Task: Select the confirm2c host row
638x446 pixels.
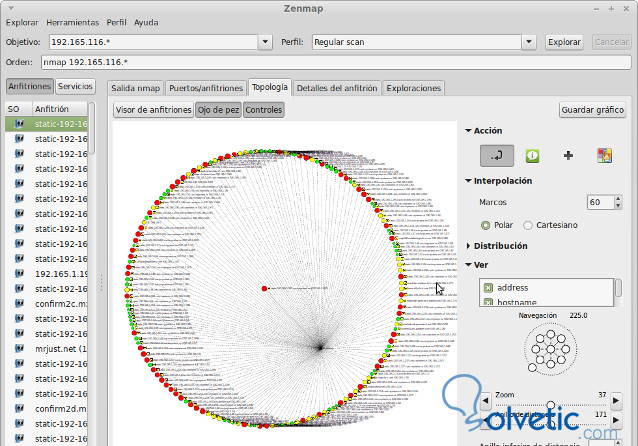Action: pos(46,304)
